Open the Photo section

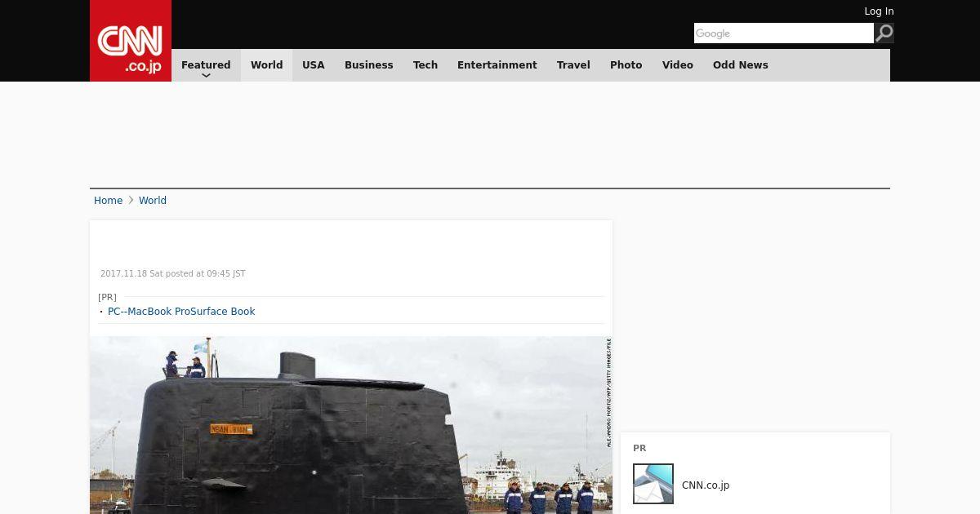pyautogui.click(x=626, y=65)
